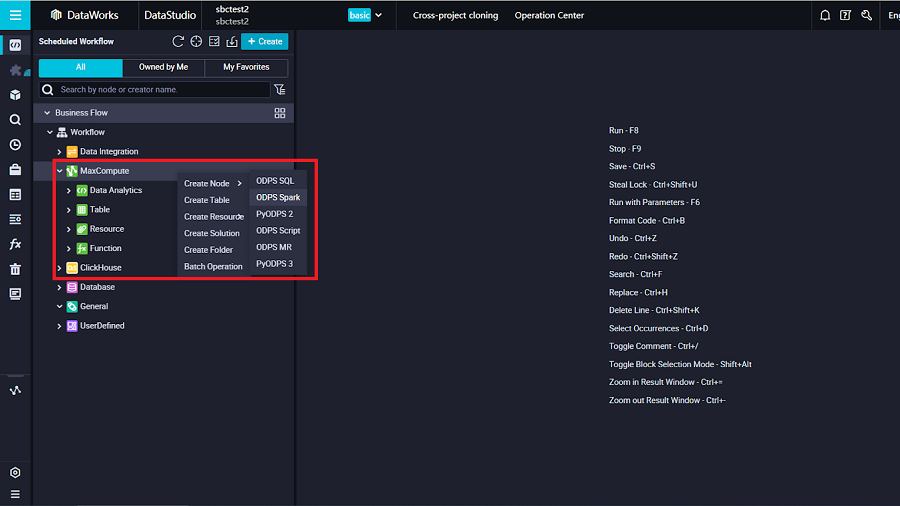This screenshot has height=506, width=900.
Task: Expand the Data Integration node
Action: pyautogui.click(x=59, y=152)
